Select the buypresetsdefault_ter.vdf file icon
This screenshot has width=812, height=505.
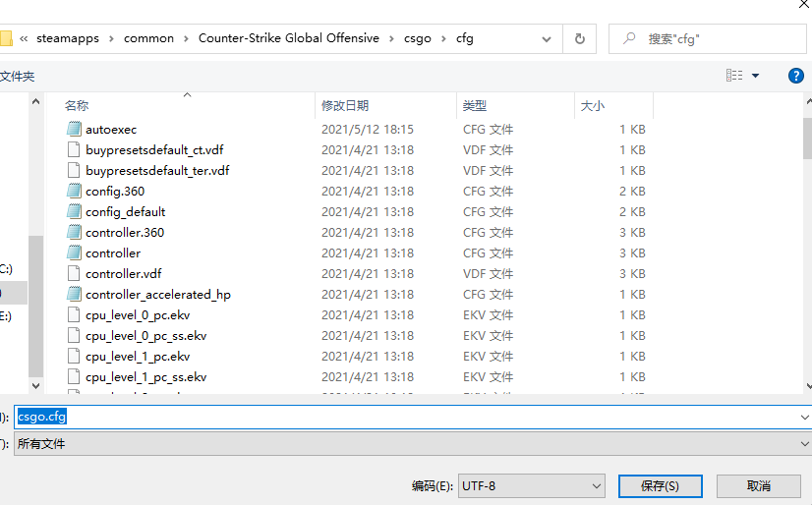coord(74,170)
